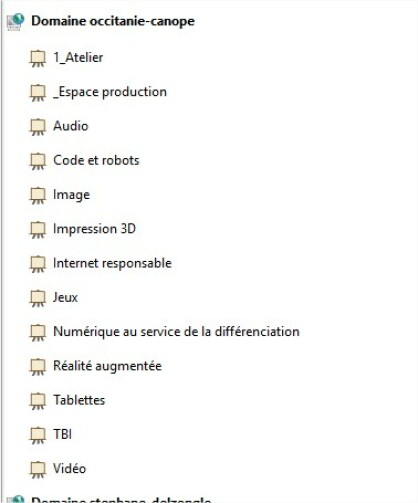Click the Code et robots label
This screenshot has height=503, width=418.
[x=96, y=160]
